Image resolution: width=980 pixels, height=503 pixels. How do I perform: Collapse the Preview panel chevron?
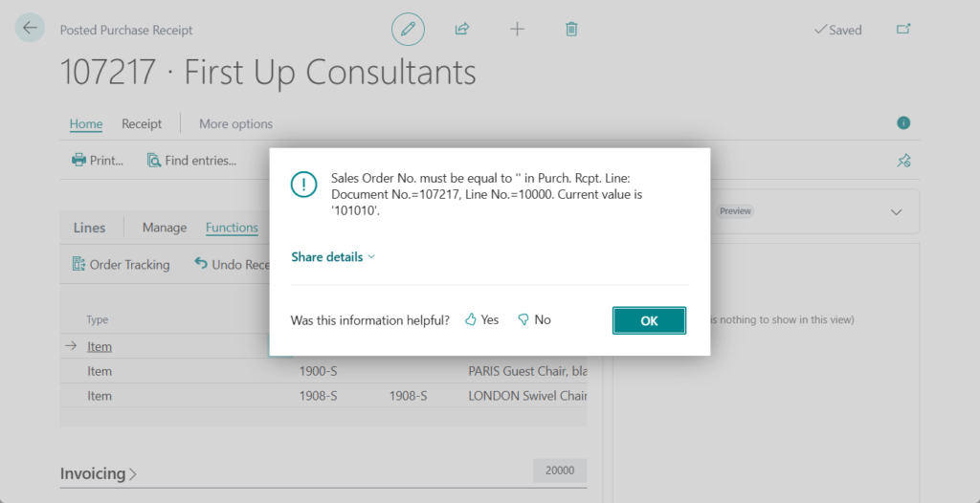[x=896, y=212]
